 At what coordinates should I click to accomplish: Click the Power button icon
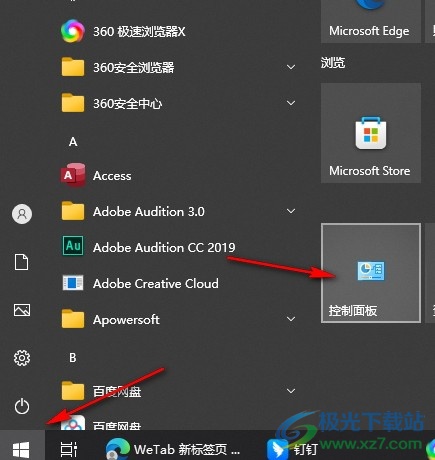pos(22,406)
